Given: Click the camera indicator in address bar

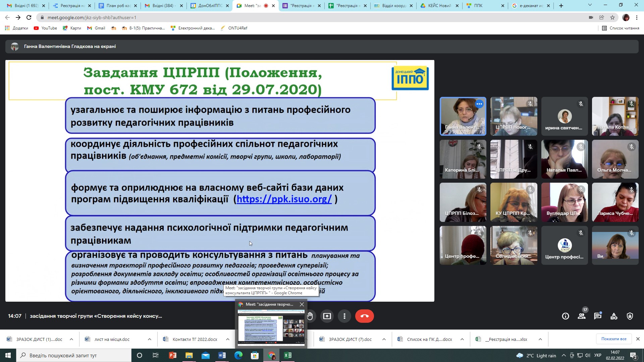Looking at the screenshot, I should coord(591,17).
